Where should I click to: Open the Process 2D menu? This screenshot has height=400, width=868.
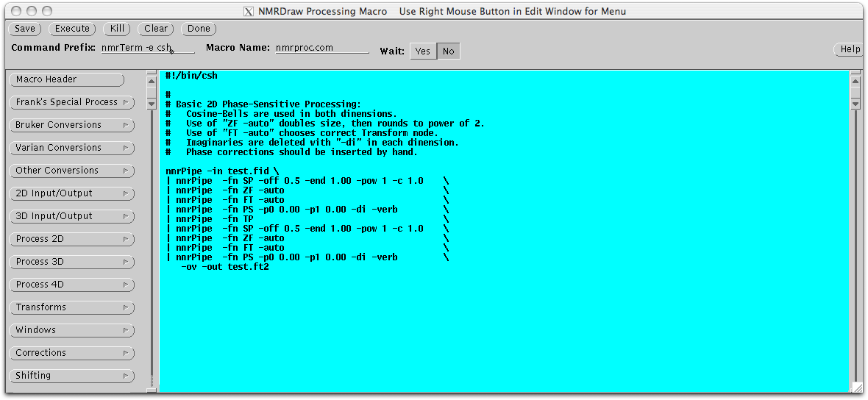point(71,239)
